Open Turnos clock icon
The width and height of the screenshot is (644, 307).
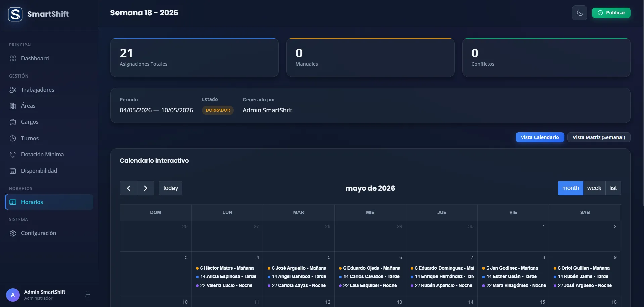click(x=13, y=138)
